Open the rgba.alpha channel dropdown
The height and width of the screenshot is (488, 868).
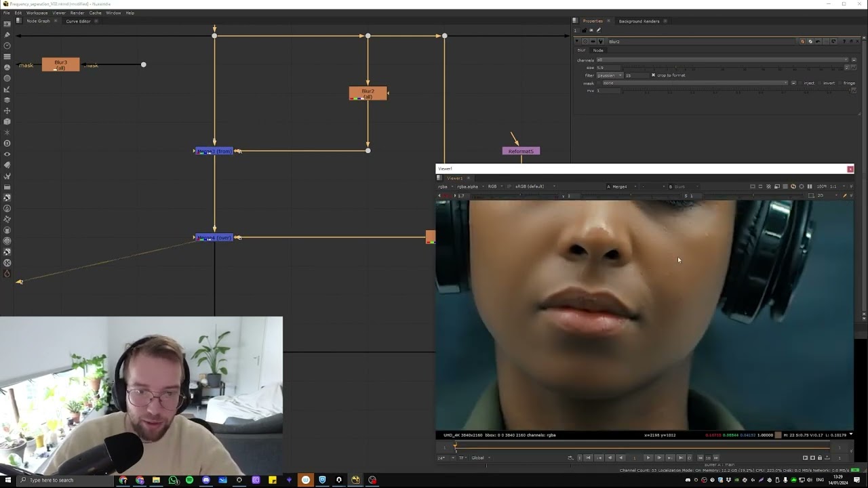(x=469, y=186)
